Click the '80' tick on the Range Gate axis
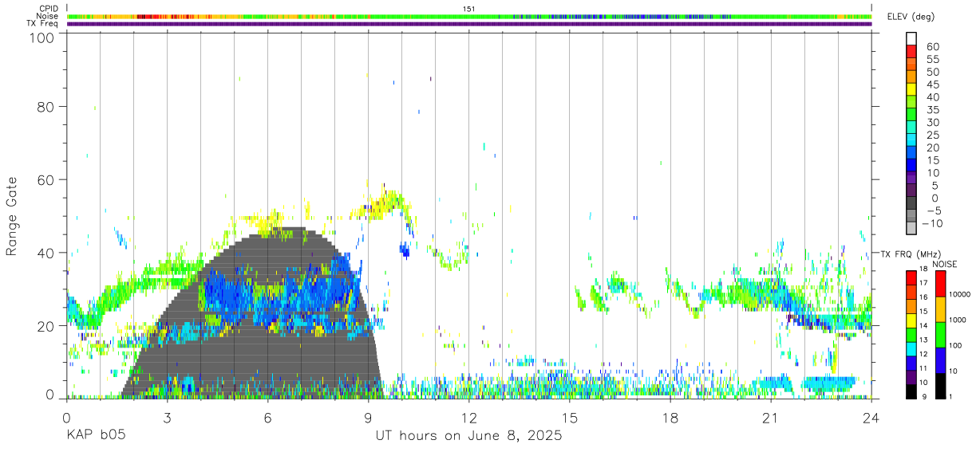Image resolution: width=980 pixels, height=452 pixels. (x=47, y=107)
